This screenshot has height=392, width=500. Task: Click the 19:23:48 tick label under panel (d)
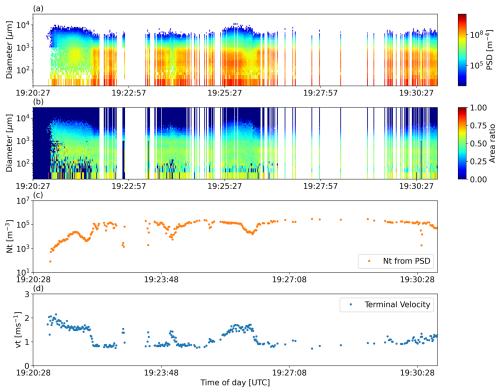[x=161, y=372]
